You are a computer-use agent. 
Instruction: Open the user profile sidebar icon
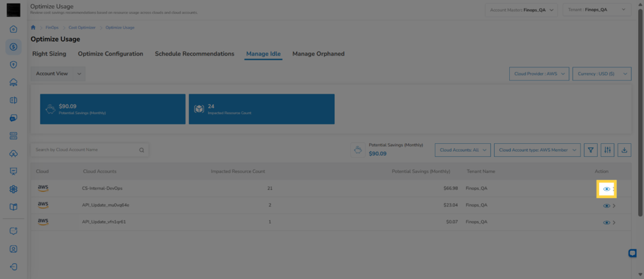click(x=13, y=249)
